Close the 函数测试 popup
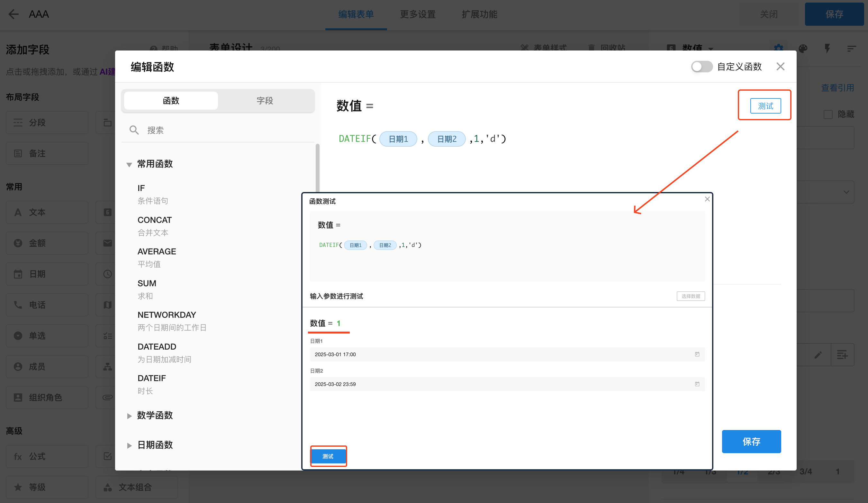The image size is (868, 503). pos(707,199)
